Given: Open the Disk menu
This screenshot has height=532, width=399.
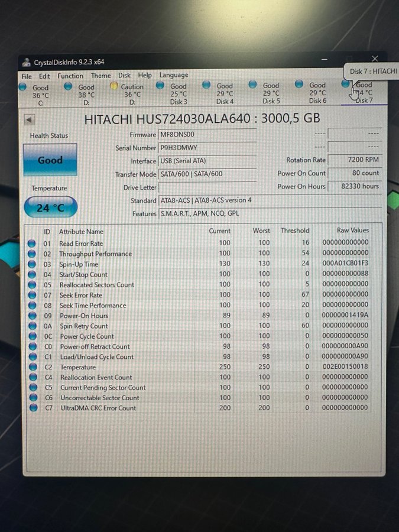Looking at the screenshot, I should (x=124, y=76).
